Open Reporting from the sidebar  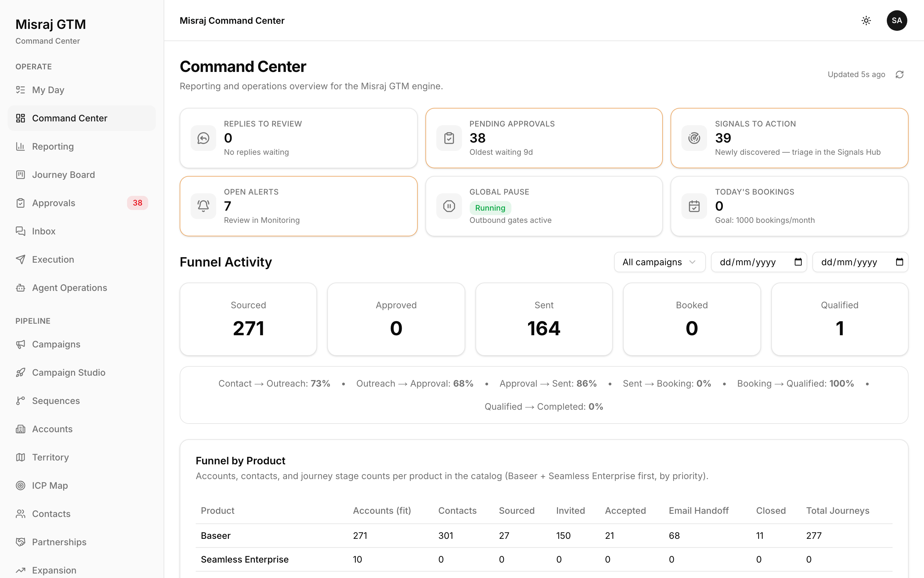82,146
